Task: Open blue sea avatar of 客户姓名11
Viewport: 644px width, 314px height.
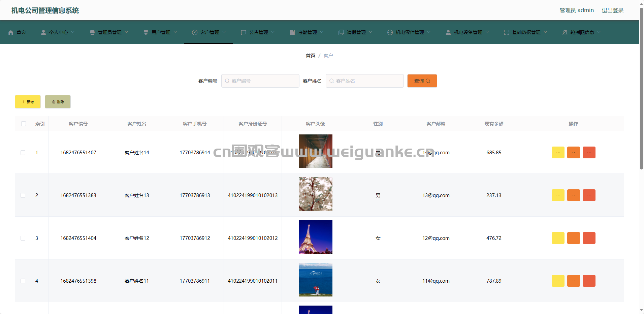Action: pyautogui.click(x=316, y=280)
